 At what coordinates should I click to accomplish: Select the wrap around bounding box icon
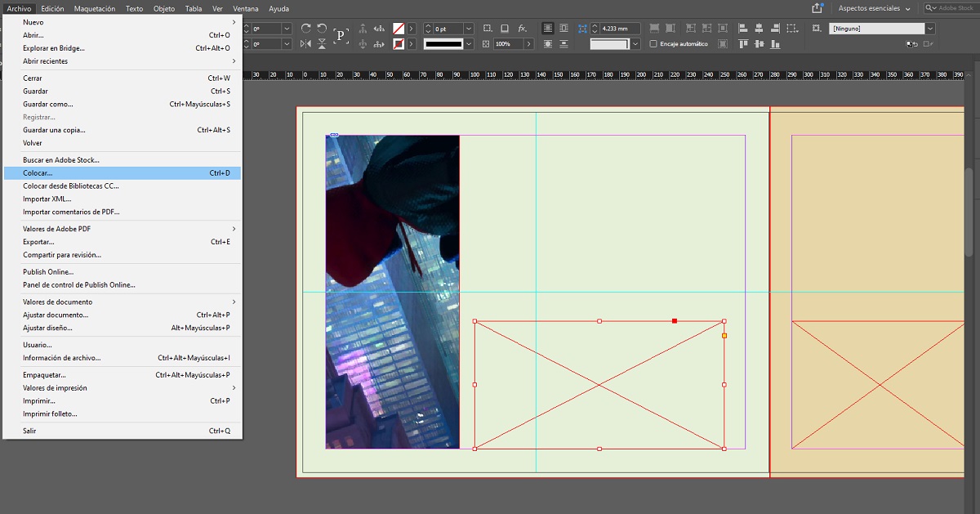[563, 28]
